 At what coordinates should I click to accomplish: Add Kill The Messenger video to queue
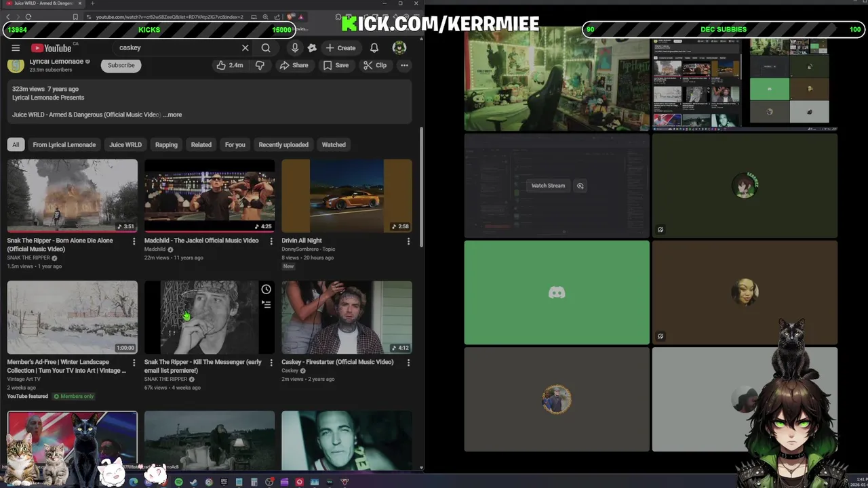click(266, 304)
